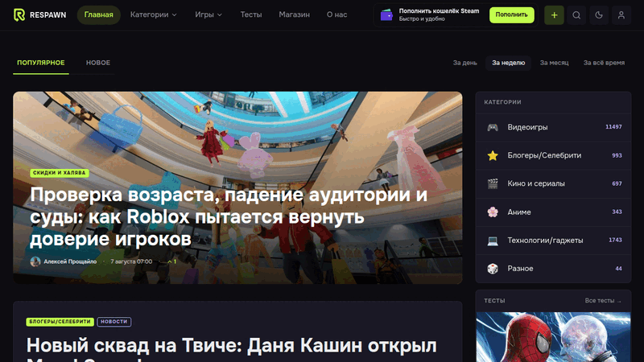The width and height of the screenshot is (644, 362).
Task: Click the Скидки и халява tag
Action: coord(59,173)
